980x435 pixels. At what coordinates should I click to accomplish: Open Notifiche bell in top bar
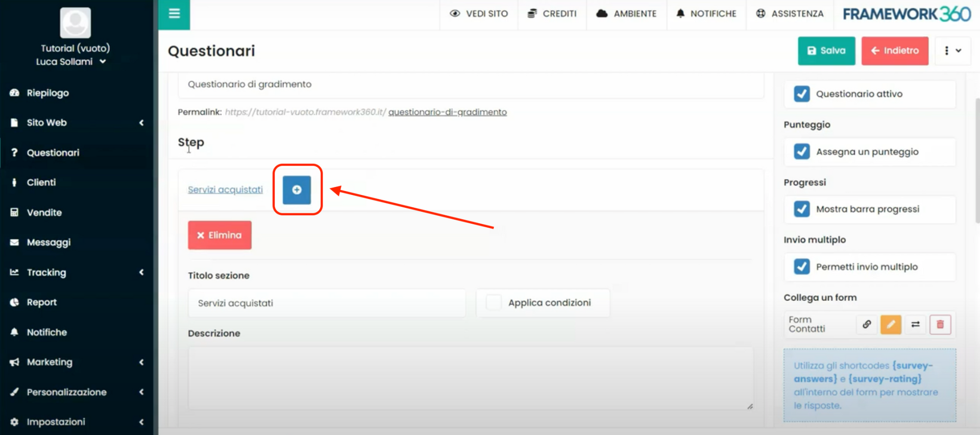(706, 14)
